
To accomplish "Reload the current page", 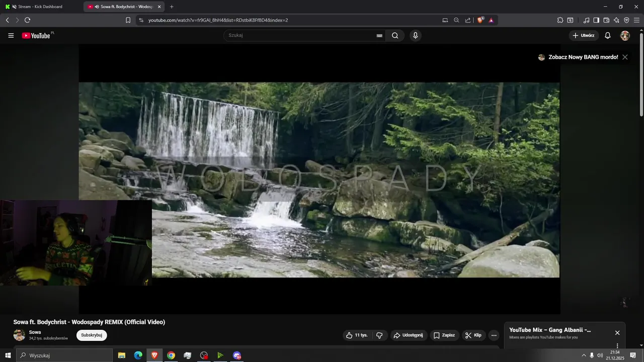I will (27, 20).
